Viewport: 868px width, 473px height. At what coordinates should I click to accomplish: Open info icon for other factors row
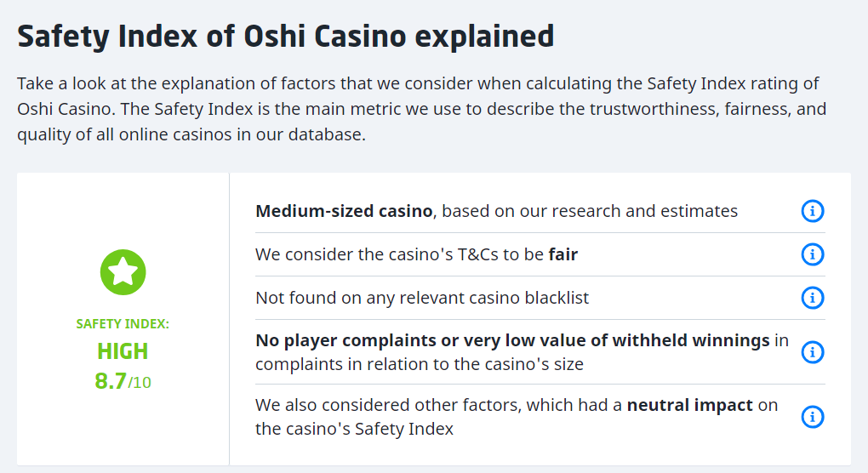(813, 417)
